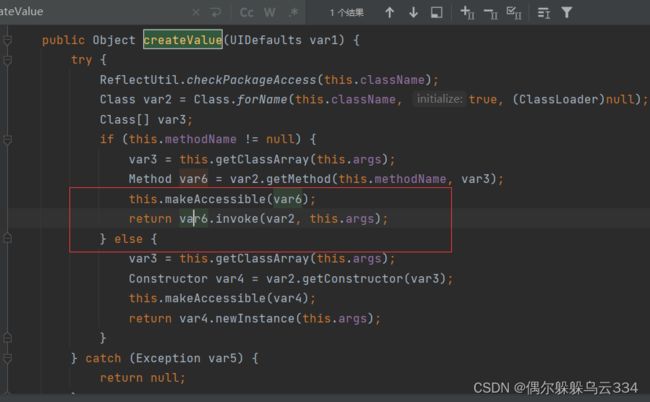Screen dimensions: 650x402
Task: Click 'checkPackageAccess' method call
Action: coord(251,80)
